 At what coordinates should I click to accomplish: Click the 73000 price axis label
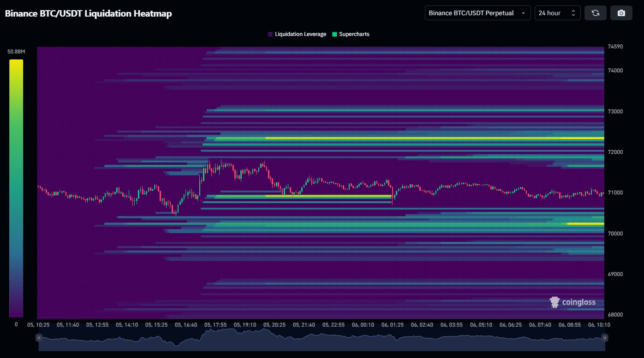click(615, 112)
